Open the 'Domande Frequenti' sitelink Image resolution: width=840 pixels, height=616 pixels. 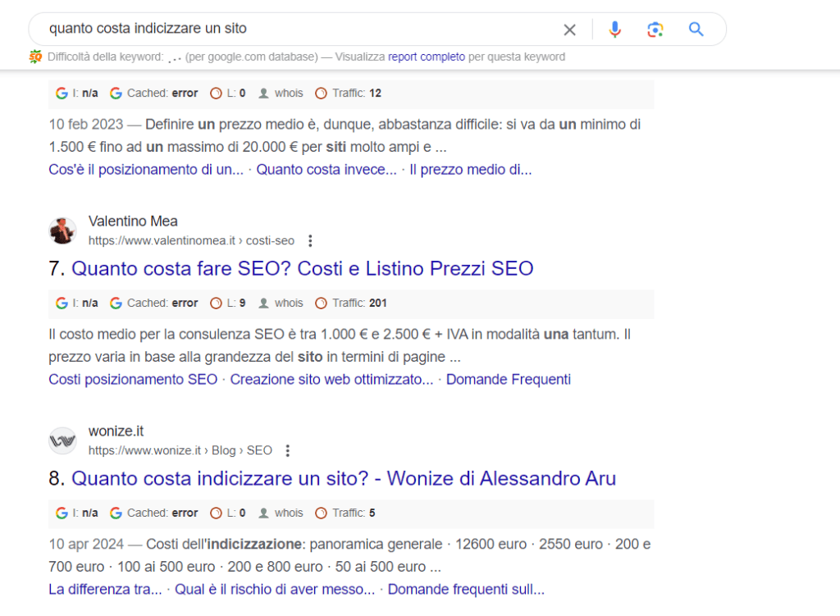click(509, 380)
